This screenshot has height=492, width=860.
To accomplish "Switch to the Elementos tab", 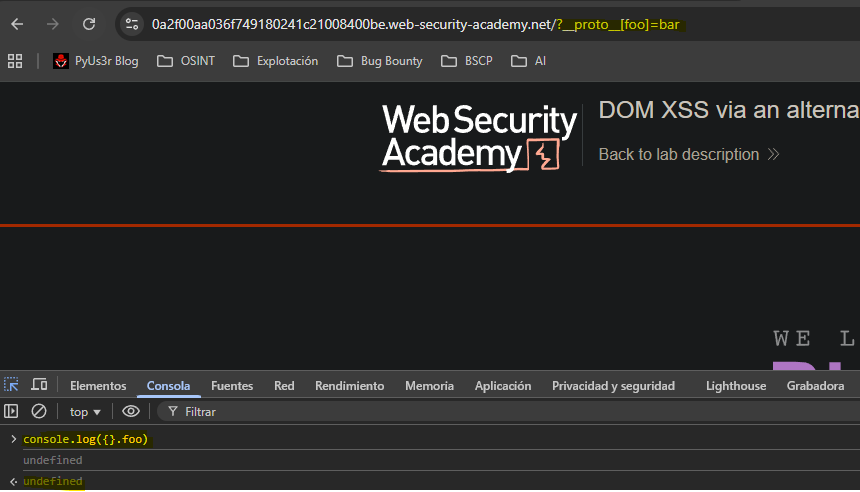I will pos(98,386).
